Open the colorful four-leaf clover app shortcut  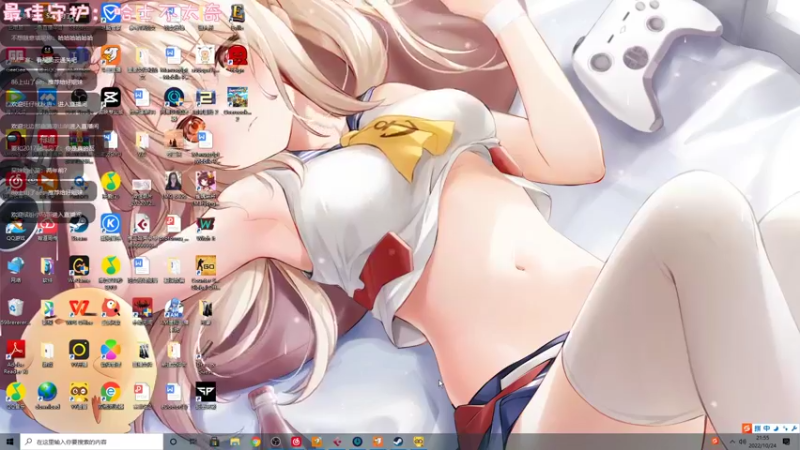[x=111, y=349]
